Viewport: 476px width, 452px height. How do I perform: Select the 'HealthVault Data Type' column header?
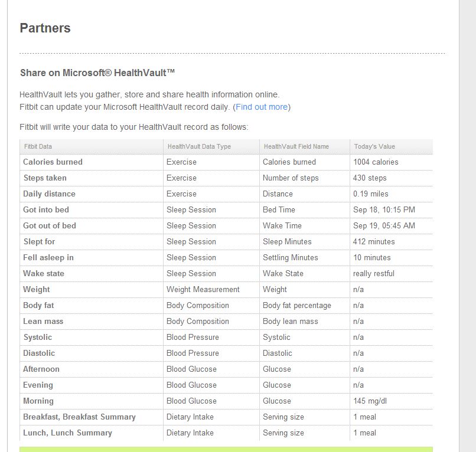pos(199,146)
